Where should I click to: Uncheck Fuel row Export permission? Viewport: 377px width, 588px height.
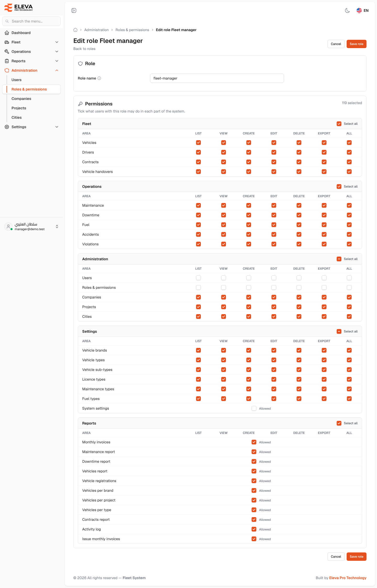coord(324,225)
